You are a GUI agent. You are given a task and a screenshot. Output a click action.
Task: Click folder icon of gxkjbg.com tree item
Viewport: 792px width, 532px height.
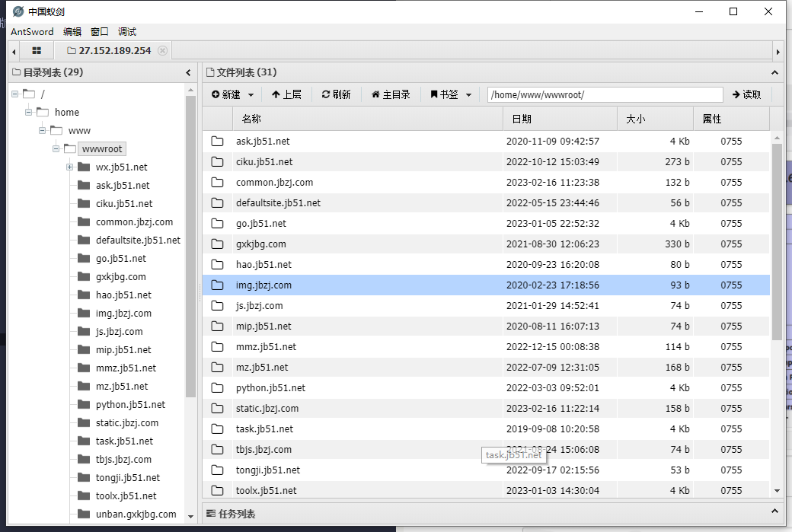pos(84,276)
